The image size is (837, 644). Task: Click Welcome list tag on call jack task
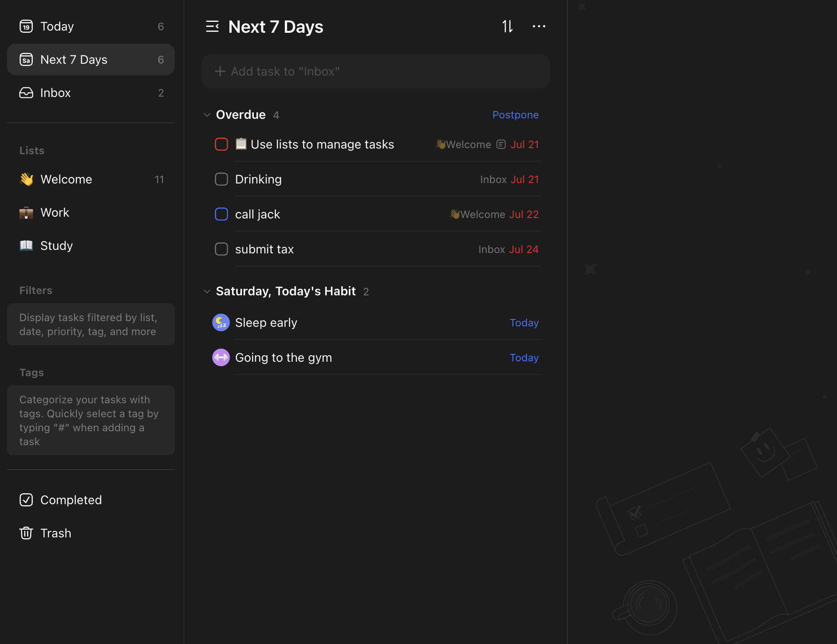[477, 215]
